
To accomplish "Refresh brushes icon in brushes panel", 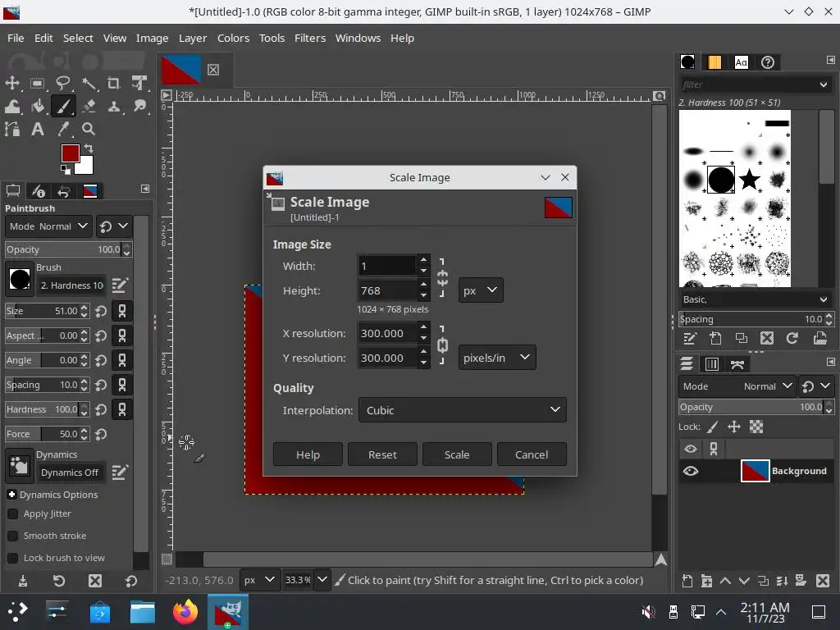I will coord(792,338).
